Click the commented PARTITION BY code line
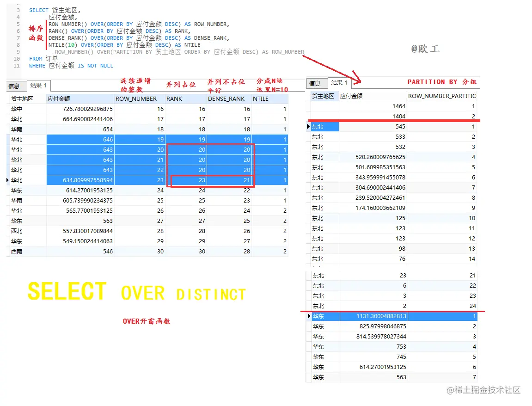This screenshot has width=532, height=406. pos(177,52)
